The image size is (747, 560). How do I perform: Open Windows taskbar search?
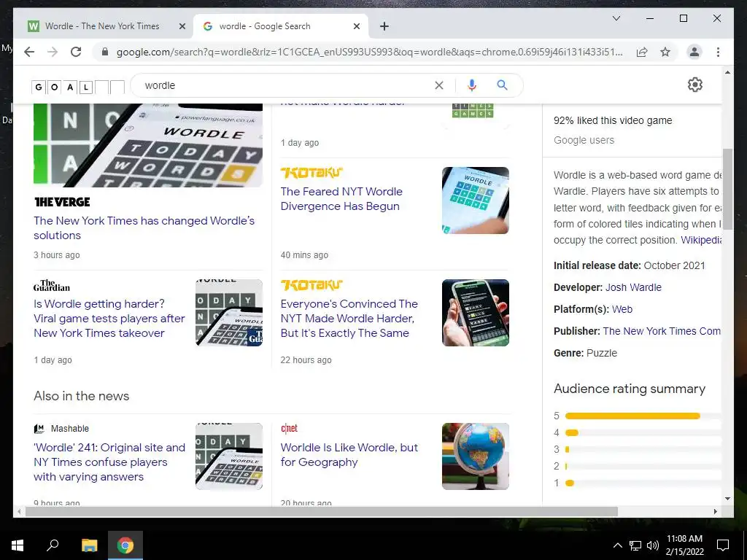pos(53,545)
